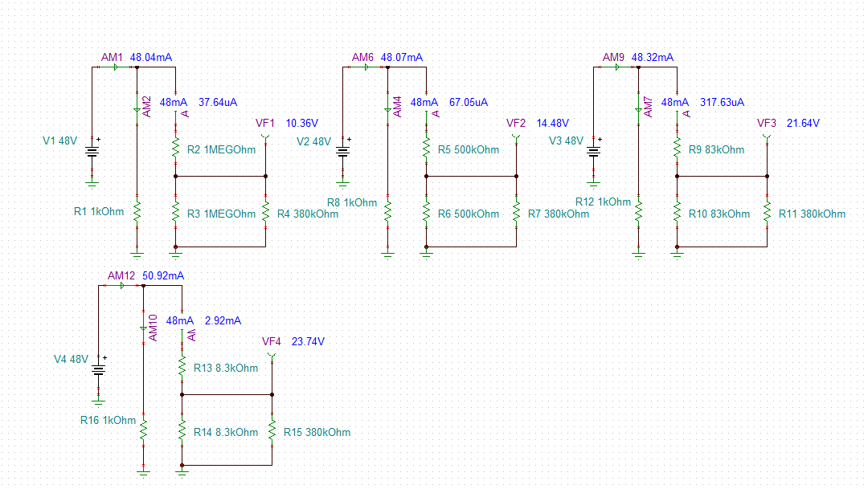Viewport: 868px width, 489px height.
Task: Click the vertical AM2 label
Action: [147, 107]
